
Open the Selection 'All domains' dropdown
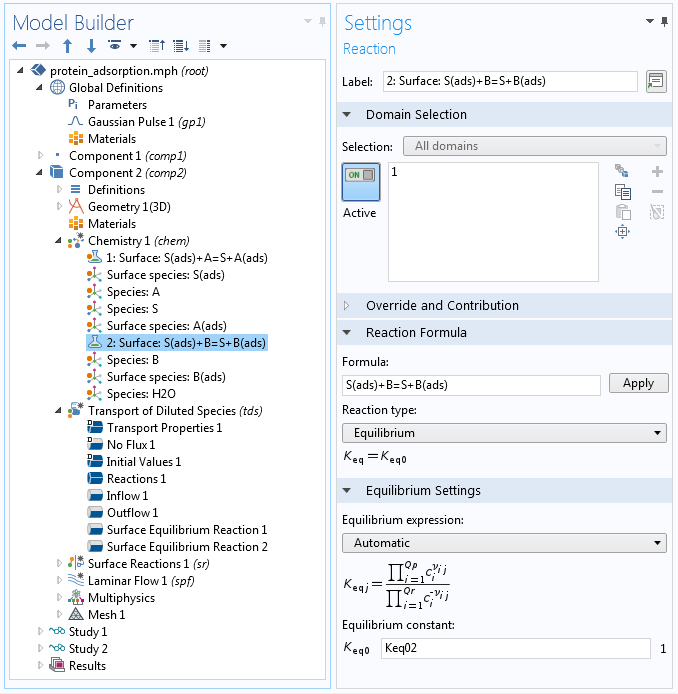pos(535,146)
